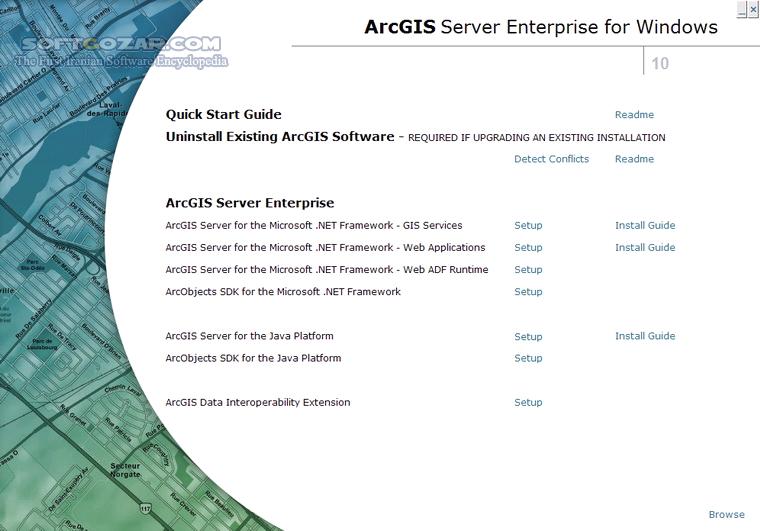Click 'ArcGIS Server for the Microsoft .NET Framework - GIS Services' text
760x531 pixels.
(x=314, y=225)
